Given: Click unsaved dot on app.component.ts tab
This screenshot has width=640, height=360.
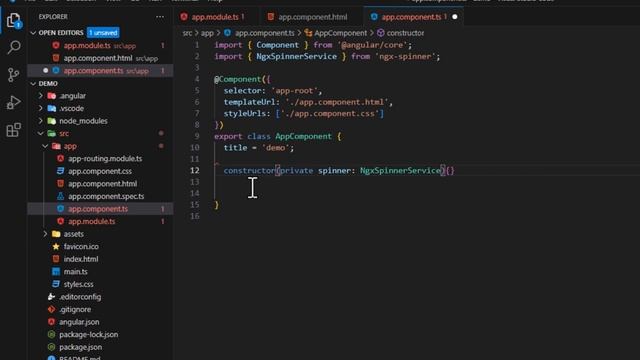Looking at the screenshot, I should coord(455,17).
